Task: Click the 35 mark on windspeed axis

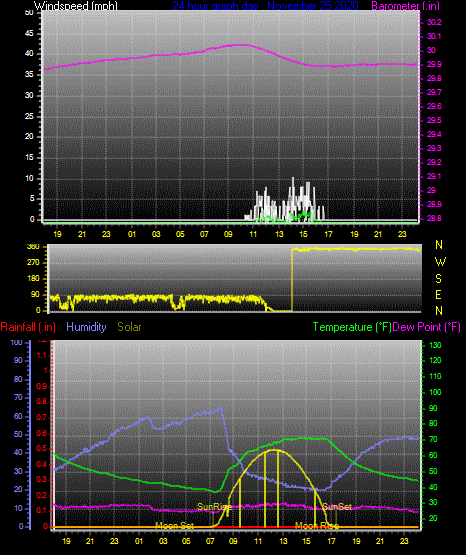Action: click(x=29, y=74)
